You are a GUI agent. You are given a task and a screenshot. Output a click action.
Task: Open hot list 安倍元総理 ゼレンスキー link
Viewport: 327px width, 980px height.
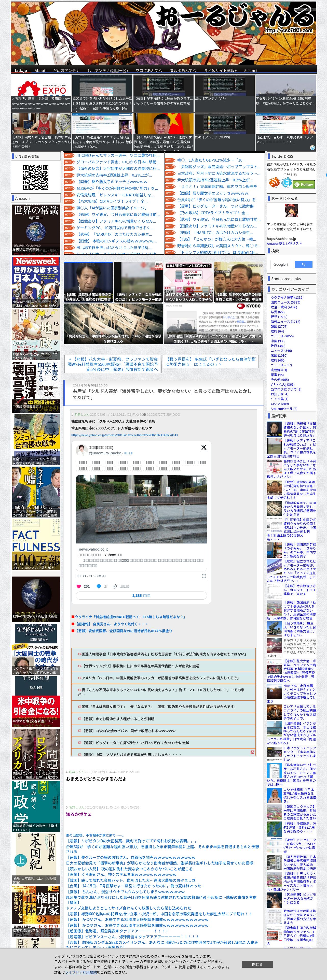[x=115, y=195]
